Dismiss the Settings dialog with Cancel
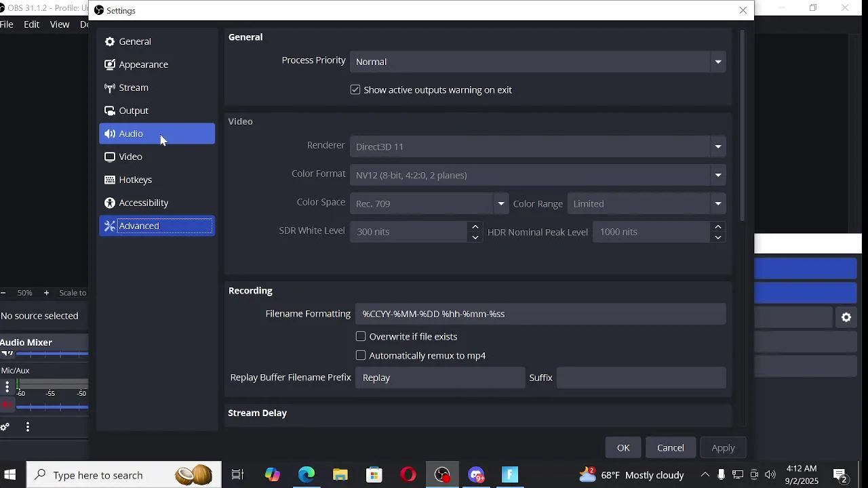This screenshot has width=868, height=488. (x=671, y=448)
